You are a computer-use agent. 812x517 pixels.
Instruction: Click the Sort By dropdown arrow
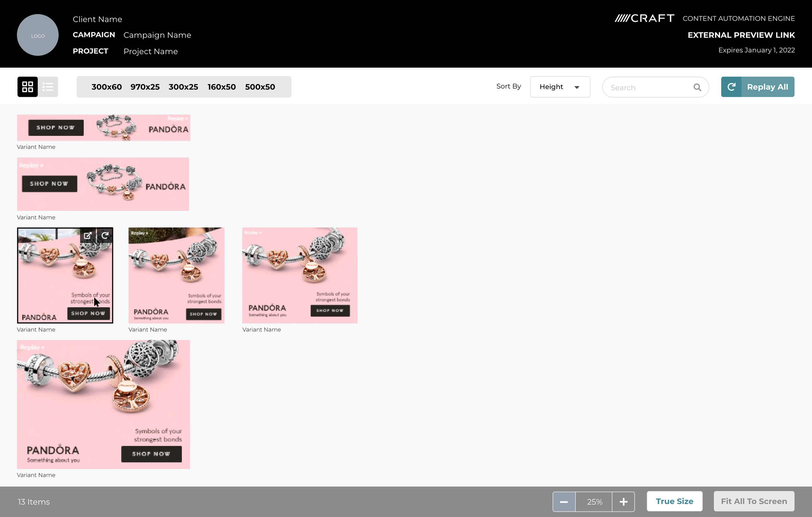pos(577,87)
